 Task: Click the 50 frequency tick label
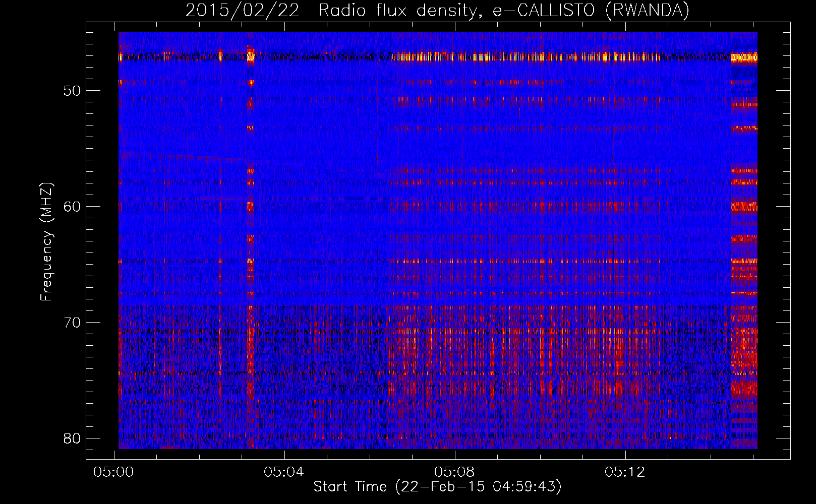point(72,91)
